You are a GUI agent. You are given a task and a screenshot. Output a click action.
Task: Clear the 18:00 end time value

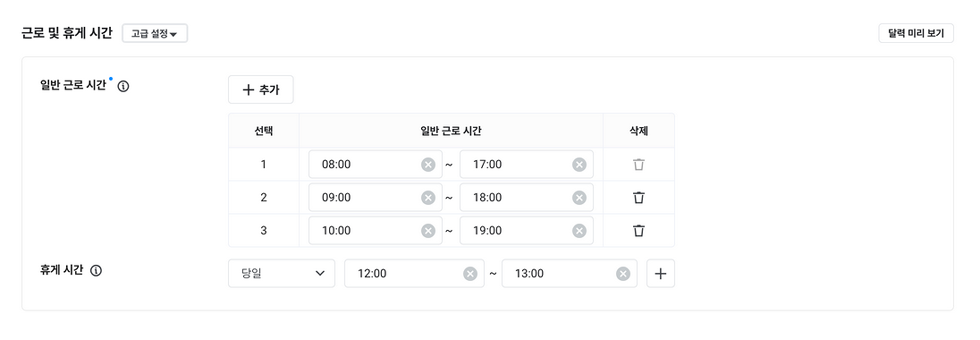click(579, 198)
